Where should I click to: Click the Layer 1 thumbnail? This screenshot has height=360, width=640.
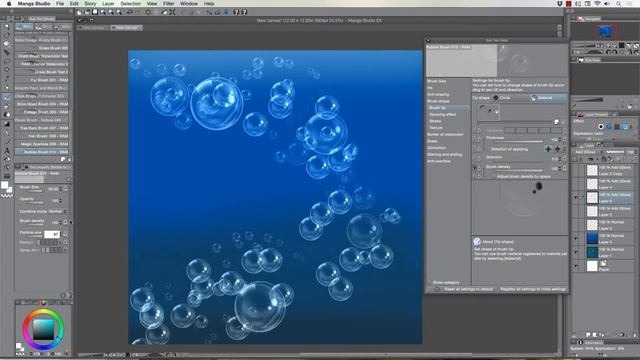click(x=592, y=252)
